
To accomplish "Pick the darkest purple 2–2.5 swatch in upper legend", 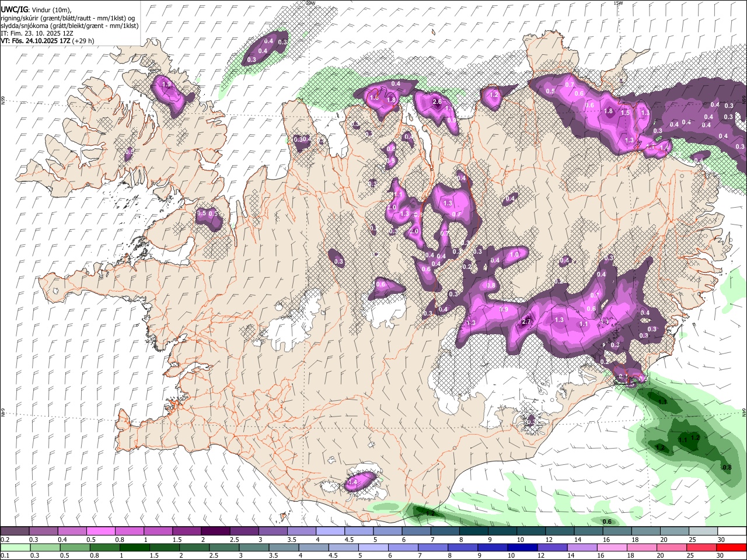I will [x=215, y=531].
